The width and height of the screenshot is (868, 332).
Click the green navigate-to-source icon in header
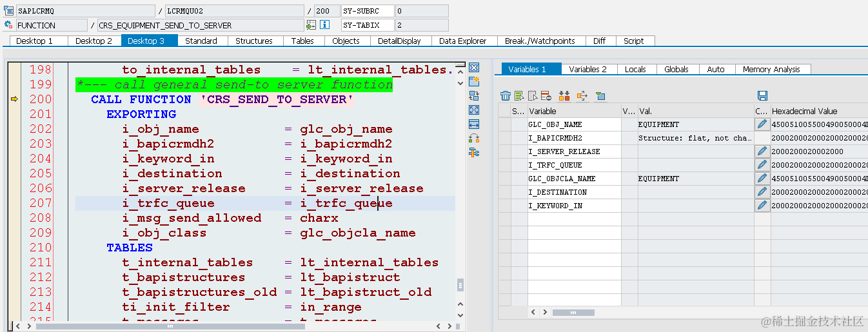[311, 25]
